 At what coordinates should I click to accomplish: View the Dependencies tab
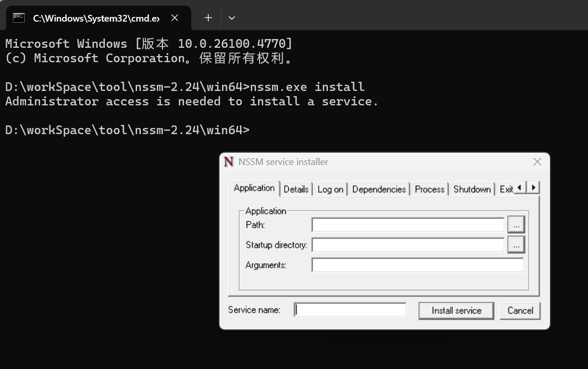(379, 189)
